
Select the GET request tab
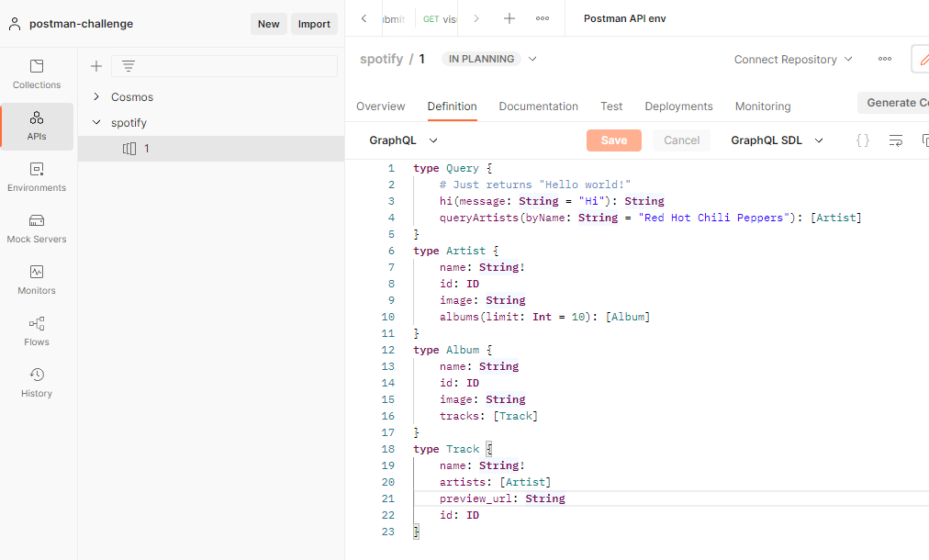(439, 19)
